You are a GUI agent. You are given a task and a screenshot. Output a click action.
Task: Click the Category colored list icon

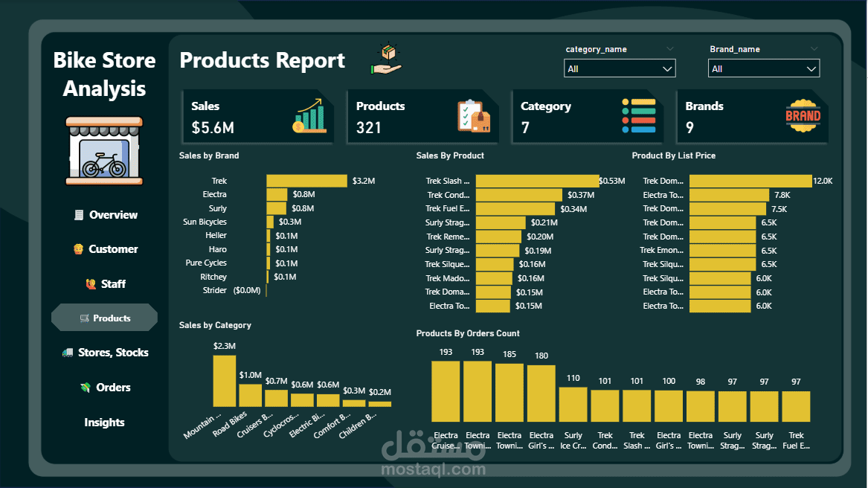[x=638, y=116]
